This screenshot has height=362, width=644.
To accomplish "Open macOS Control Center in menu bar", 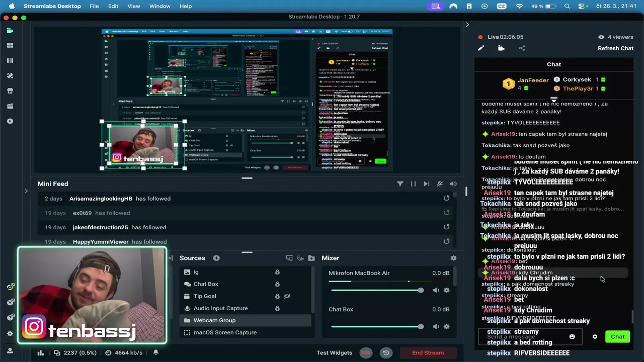I will point(582,6).
